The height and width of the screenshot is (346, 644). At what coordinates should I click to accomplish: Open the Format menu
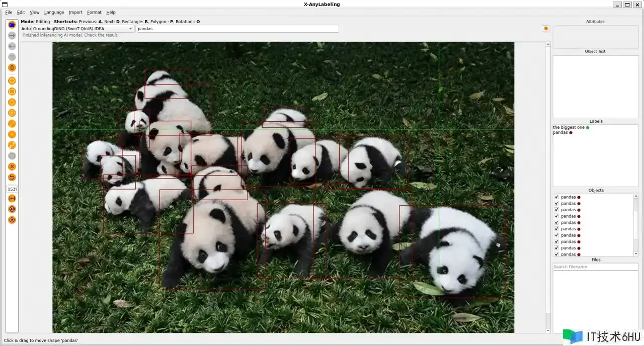(x=94, y=12)
